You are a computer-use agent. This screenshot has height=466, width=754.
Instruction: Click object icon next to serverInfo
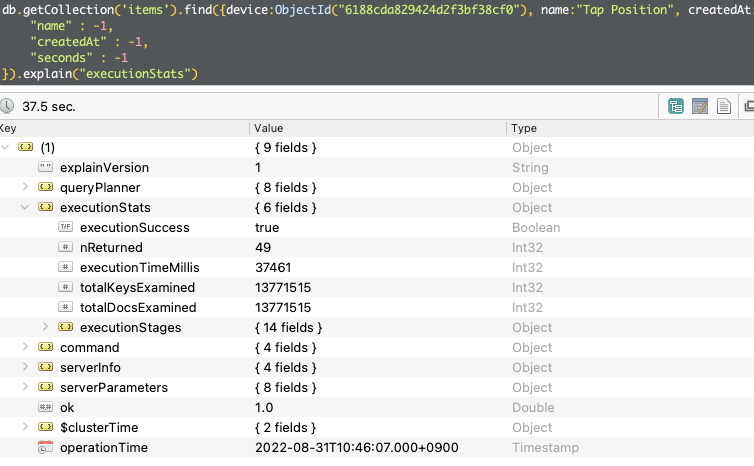(x=46, y=367)
